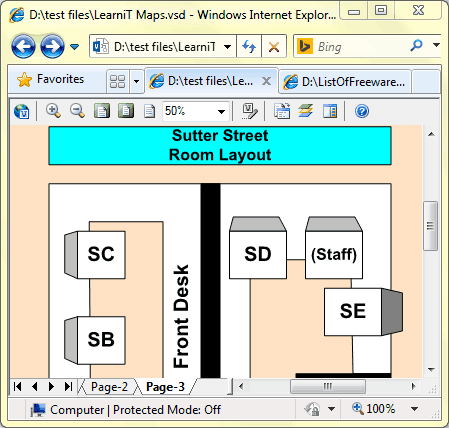Click the vertical scrollbar thumb
The width and height of the screenshot is (449, 428).
(431, 226)
